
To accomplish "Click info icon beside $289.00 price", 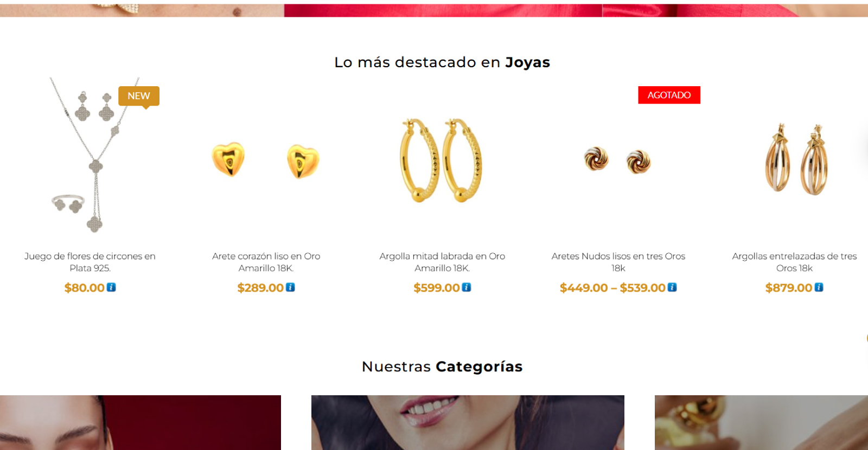I will click(x=290, y=287).
